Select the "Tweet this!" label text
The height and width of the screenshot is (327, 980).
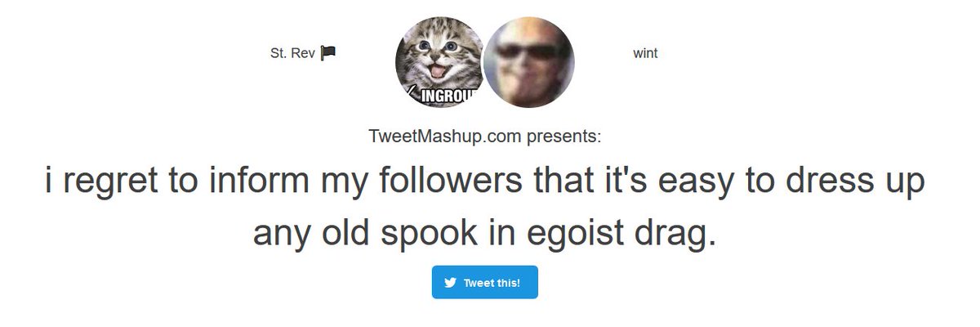pos(492,283)
